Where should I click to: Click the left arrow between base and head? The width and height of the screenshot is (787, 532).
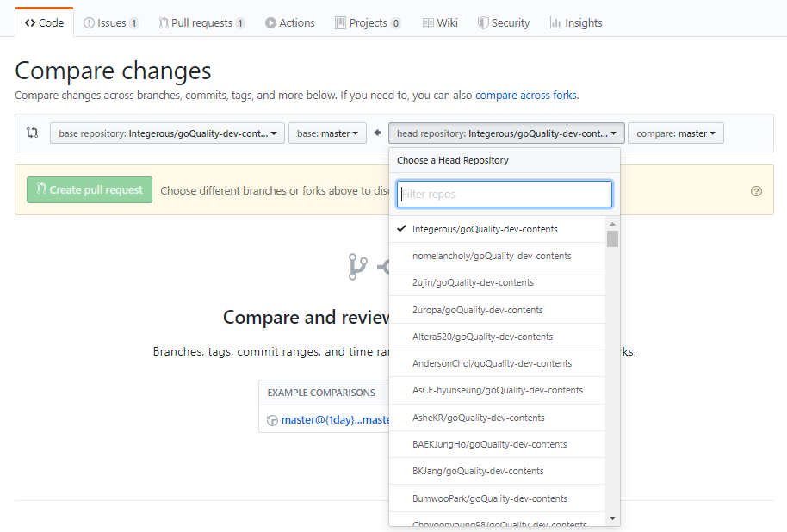coord(378,133)
